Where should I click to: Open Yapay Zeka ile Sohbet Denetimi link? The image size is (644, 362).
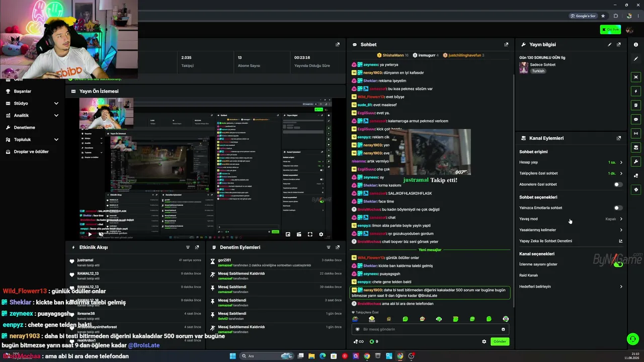click(x=571, y=241)
